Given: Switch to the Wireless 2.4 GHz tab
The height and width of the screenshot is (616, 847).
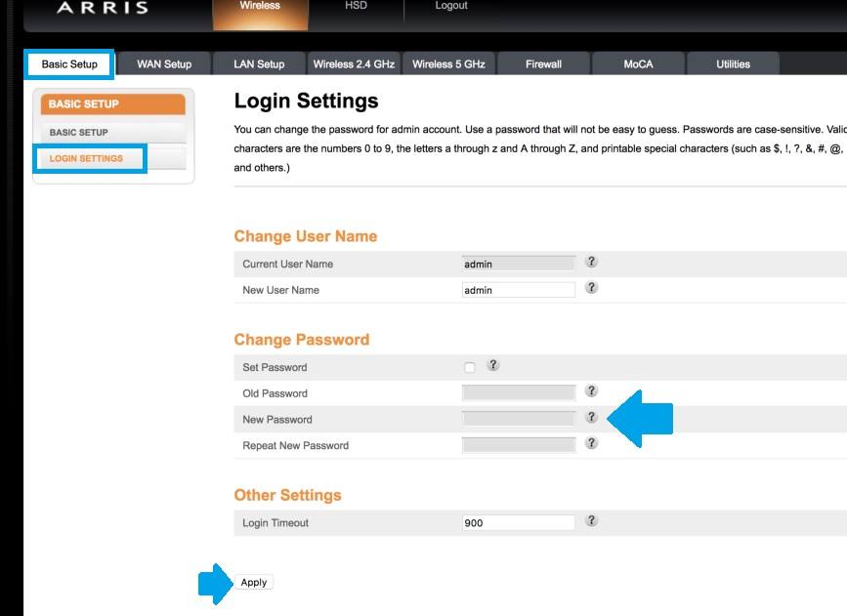Looking at the screenshot, I should (354, 64).
